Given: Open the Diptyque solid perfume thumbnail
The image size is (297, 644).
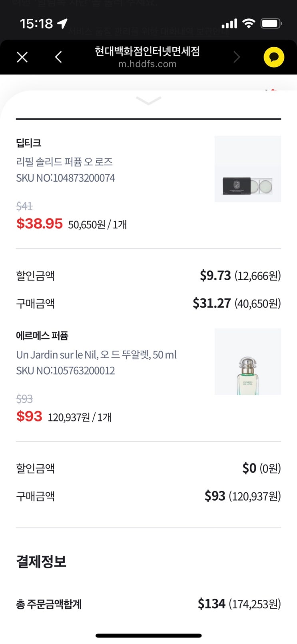Looking at the screenshot, I should [x=247, y=169].
